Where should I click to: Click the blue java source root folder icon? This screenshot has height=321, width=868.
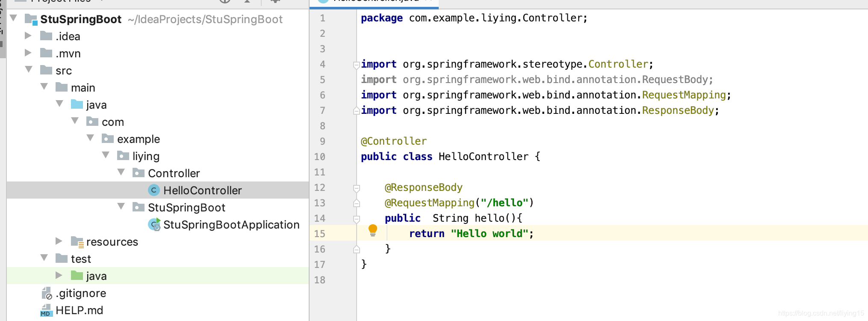pos(77,104)
